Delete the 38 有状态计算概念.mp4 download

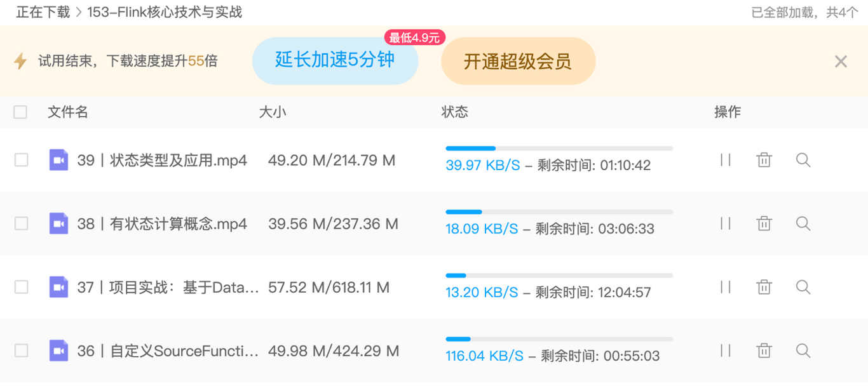pos(764,223)
